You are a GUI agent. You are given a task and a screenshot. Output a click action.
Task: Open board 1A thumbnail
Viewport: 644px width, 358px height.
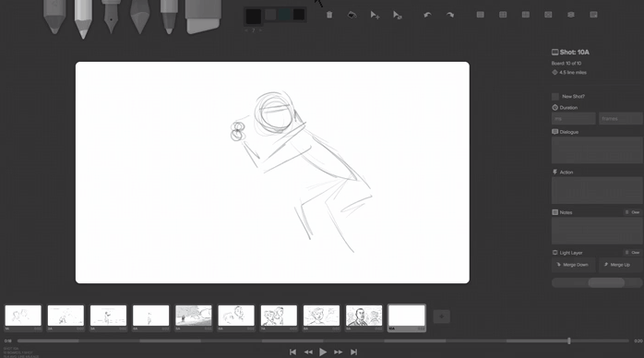click(x=23, y=316)
